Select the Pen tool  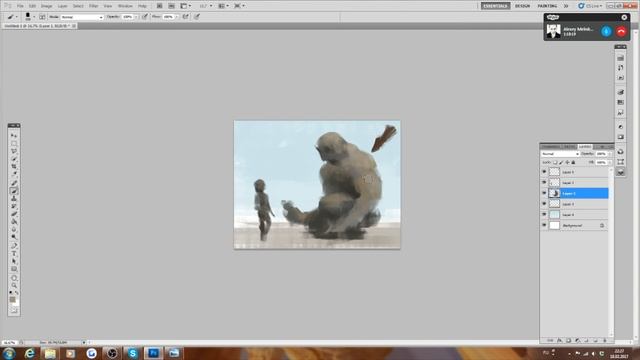(14, 246)
